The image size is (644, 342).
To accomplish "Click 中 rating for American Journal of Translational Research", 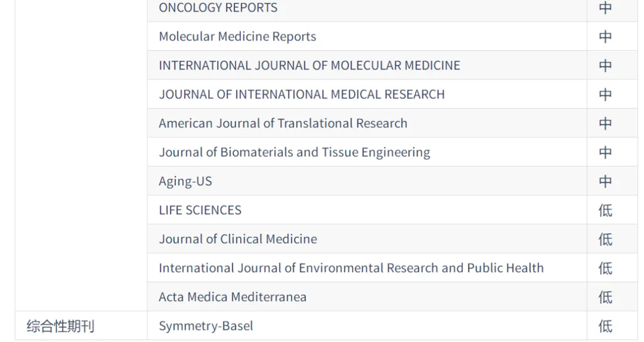I will point(605,124).
